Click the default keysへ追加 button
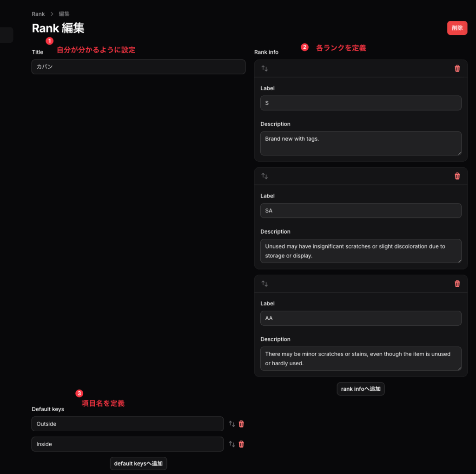The image size is (476, 474). click(138, 464)
